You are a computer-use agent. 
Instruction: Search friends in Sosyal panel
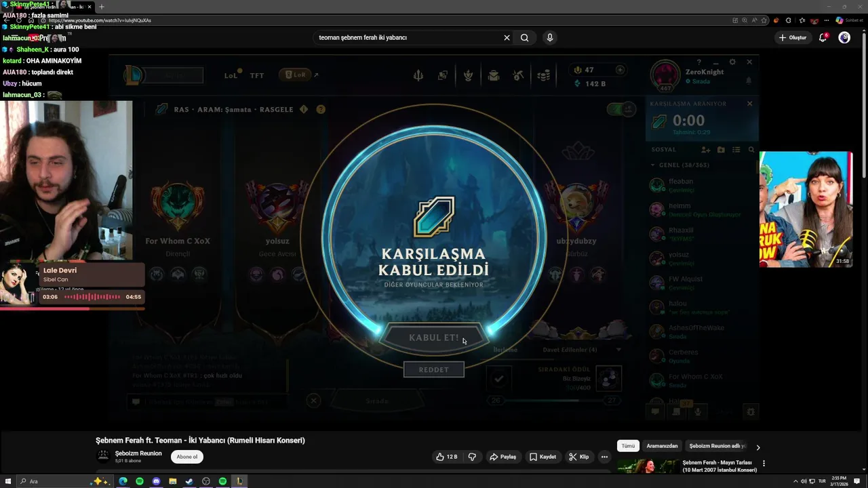[751, 150]
